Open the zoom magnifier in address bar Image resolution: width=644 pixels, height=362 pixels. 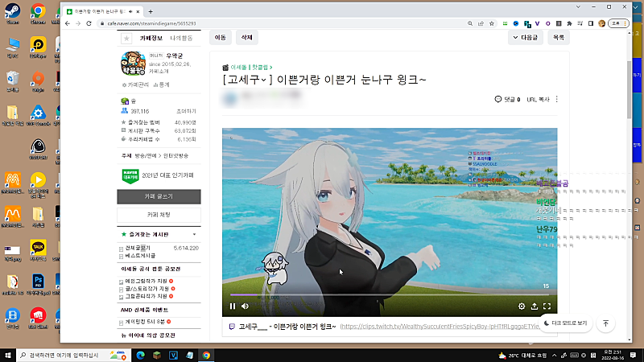point(470,23)
